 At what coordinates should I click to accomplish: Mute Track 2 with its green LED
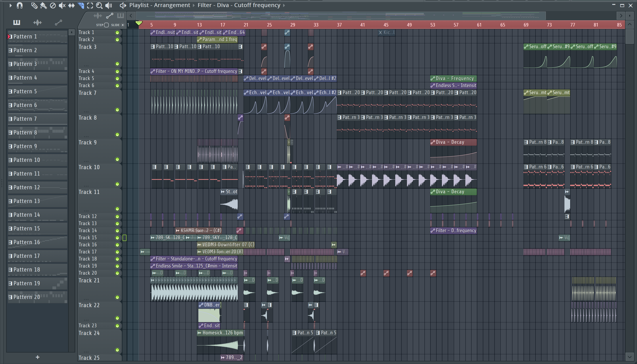pyautogui.click(x=117, y=40)
